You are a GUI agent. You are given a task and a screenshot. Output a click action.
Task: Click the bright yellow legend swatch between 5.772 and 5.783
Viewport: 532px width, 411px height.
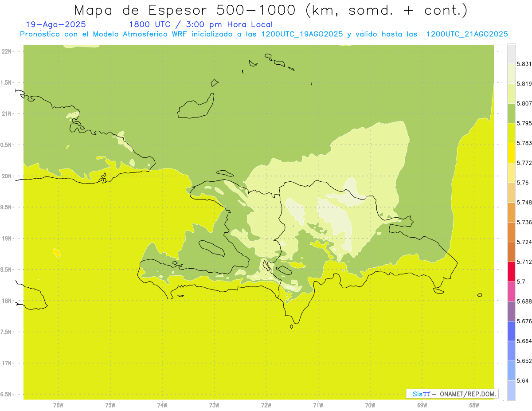[511, 153]
